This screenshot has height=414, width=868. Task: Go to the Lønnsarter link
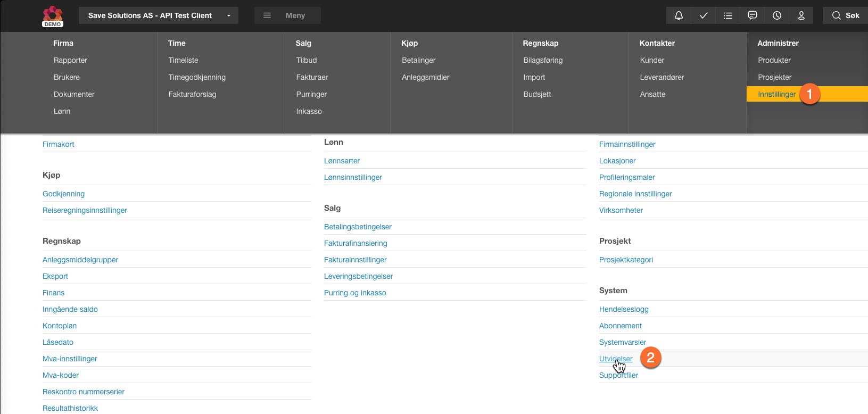coord(342,161)
